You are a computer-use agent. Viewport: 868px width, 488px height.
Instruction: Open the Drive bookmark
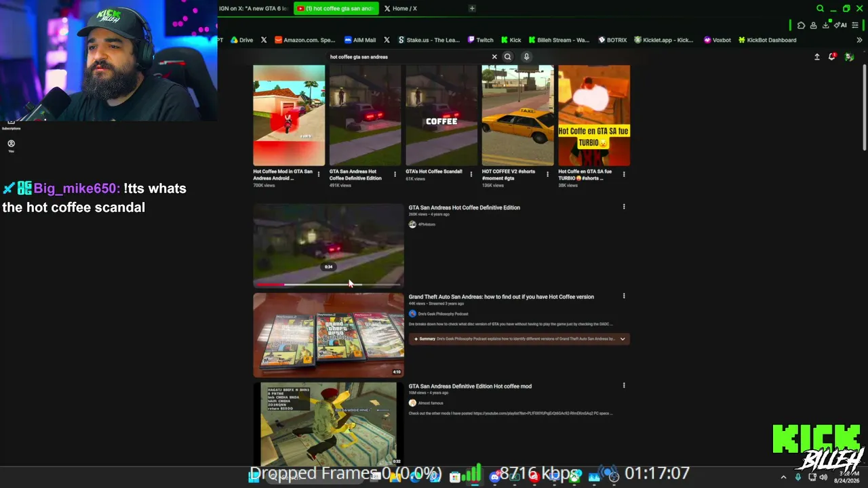tap(242, 40)
